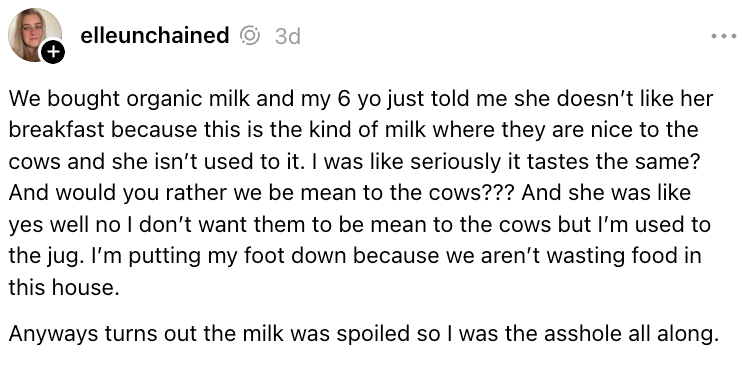Click the spiral badge icon beside the username
Viewport: 742px width, 370px height.
(x=249, y=36)
